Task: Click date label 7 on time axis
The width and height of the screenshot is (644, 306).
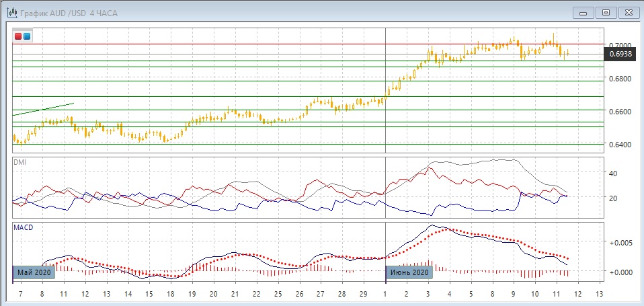Action: [21, 295]
